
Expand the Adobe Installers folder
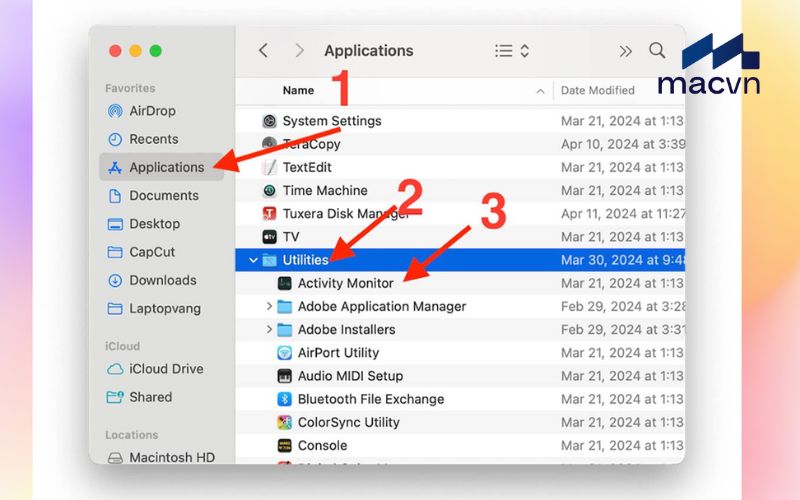[269, 330]
